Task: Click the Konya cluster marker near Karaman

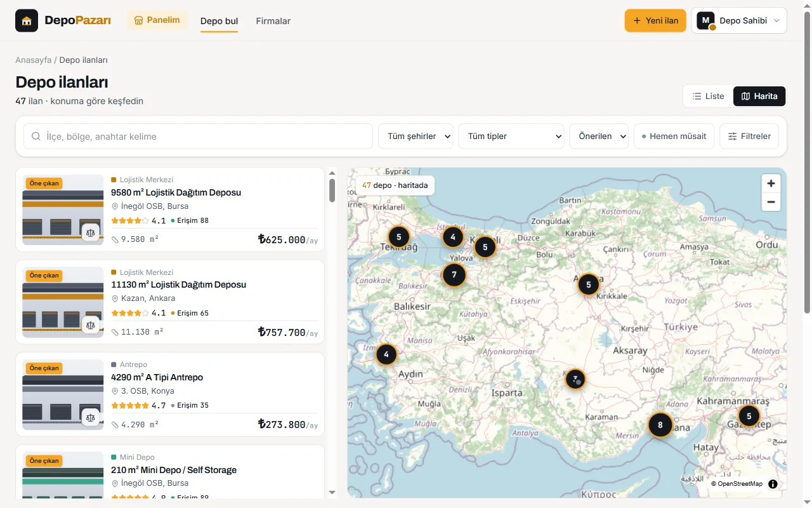Action: coord(575,379)
